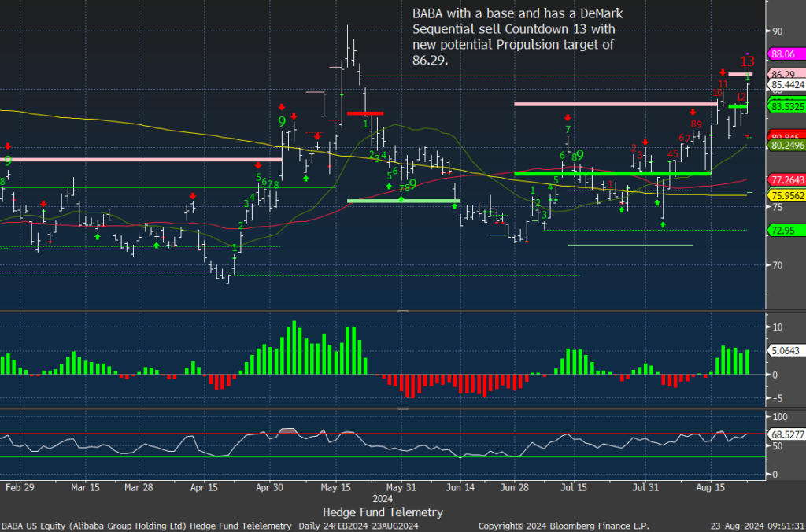Click the 100 tick on oscillator axis
The height and width of the screenshot is (532, 806).
point(780,416)
